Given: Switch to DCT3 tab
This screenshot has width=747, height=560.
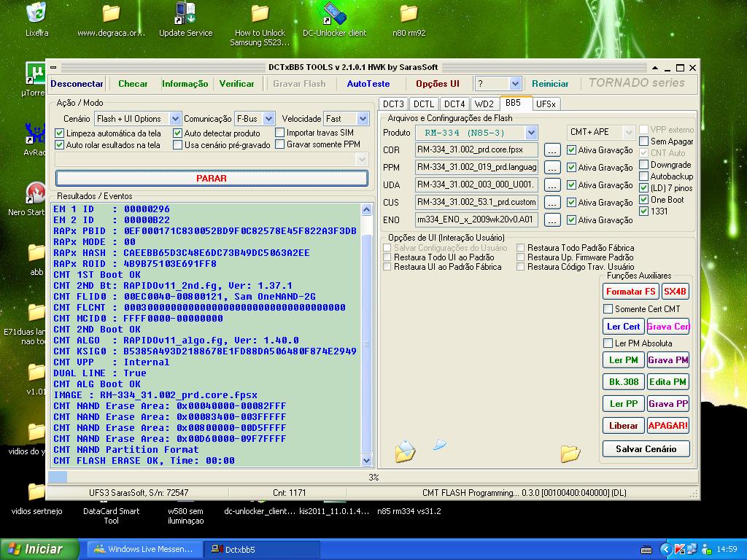Looking at the screenshot, I should (x=393, y=104).
